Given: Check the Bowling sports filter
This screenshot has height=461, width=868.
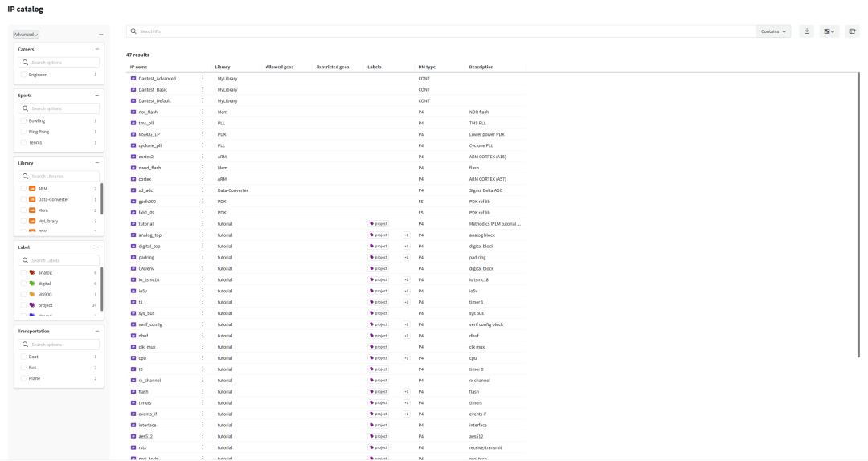Looking at the screenshot, I should [x=23, y=120].
